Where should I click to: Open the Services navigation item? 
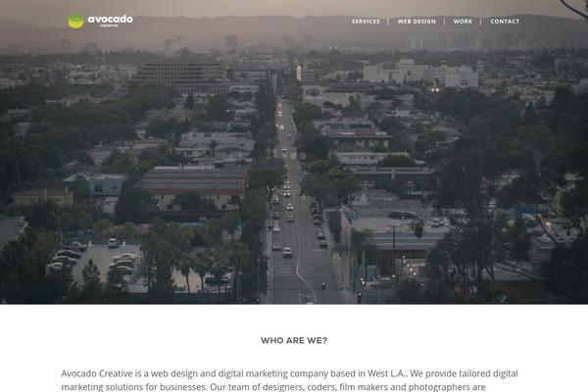(x=366, y=22)
